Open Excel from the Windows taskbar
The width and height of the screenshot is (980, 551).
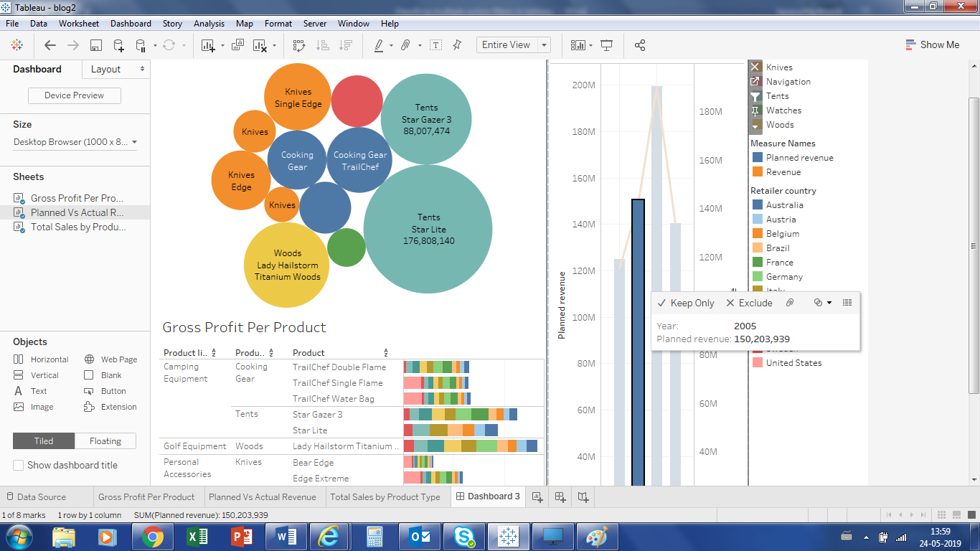[197, 536]
